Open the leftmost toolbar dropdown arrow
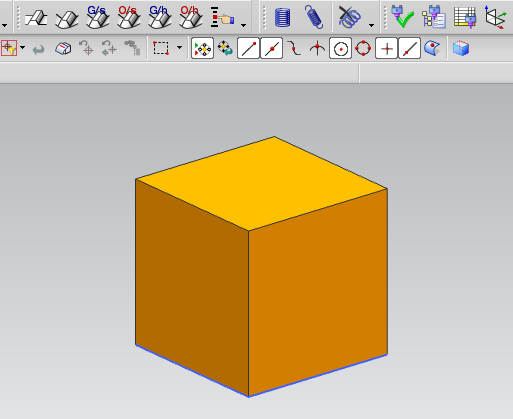Image resolution: width=513 pixels, height=419 pixels. 4,25
